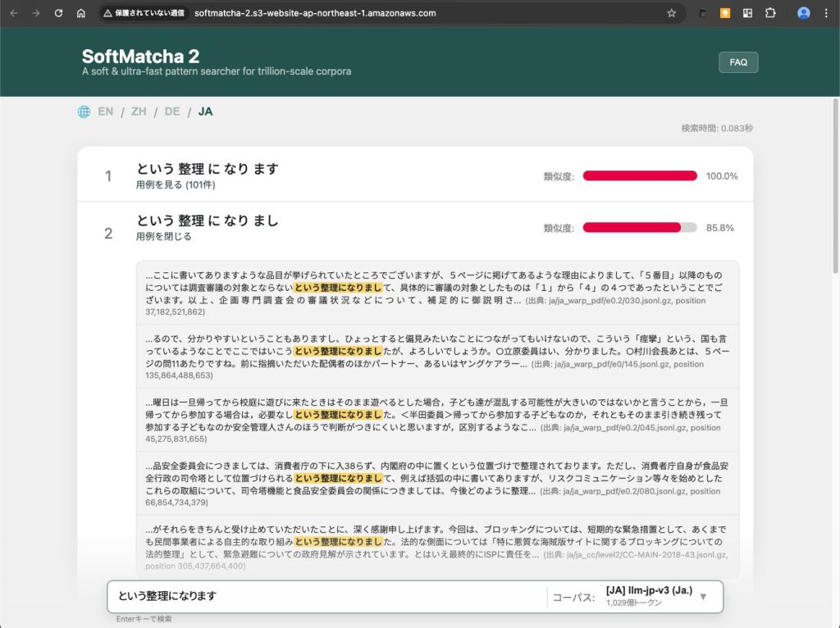Click result 1 phrase という 整理 に なり ます

208,169
